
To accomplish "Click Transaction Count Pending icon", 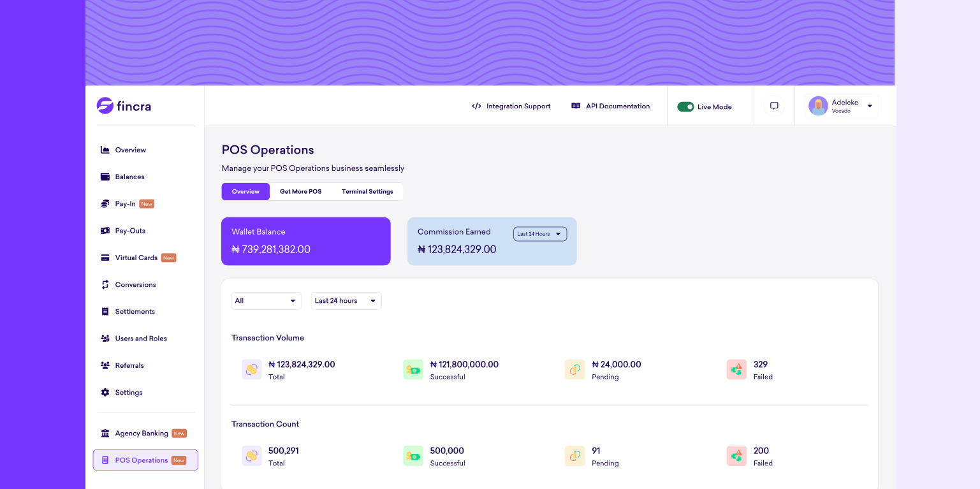I will click(x=575, y=456).
